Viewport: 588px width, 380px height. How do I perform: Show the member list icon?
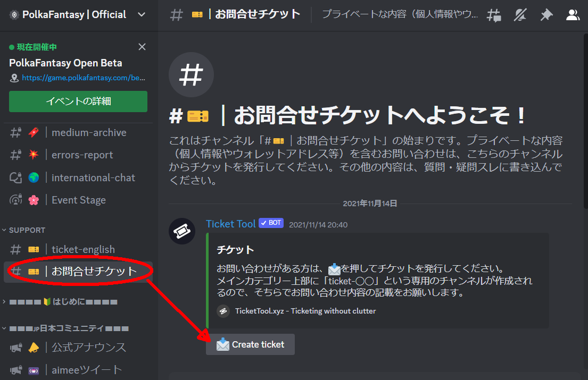(573, 15)
